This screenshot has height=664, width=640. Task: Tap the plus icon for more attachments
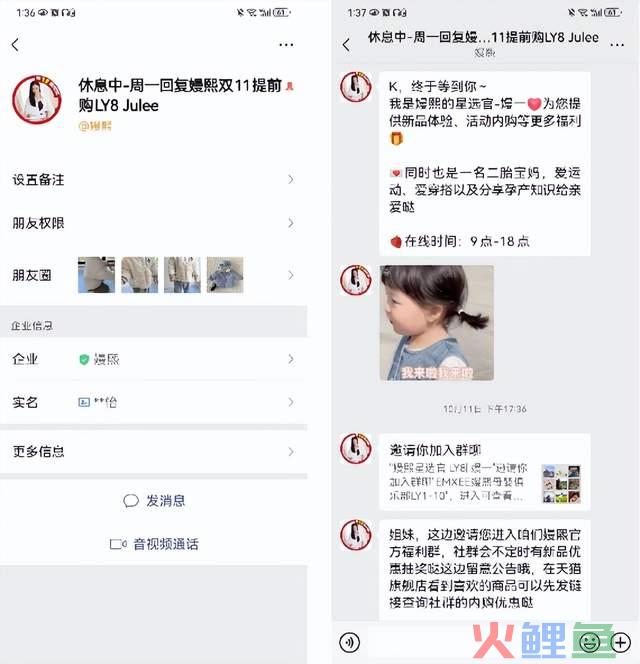621,642
